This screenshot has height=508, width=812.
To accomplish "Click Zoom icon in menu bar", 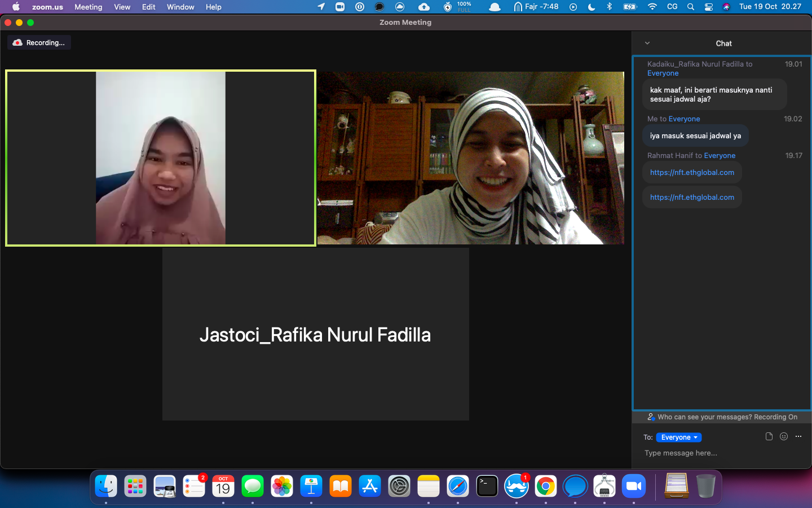I will point(340,7).
